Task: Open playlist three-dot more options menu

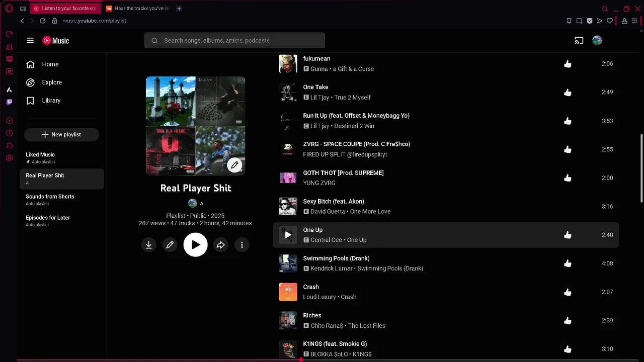Action: (x=242, y=245)
